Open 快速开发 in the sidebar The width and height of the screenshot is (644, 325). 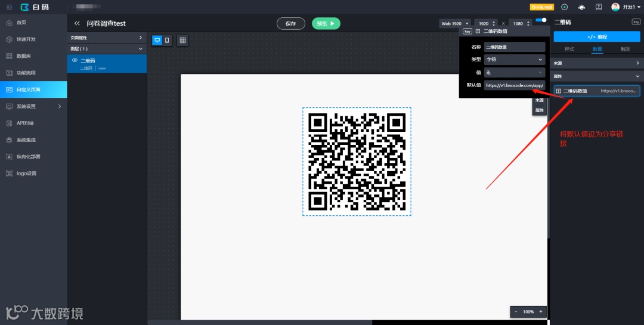(33, 39)
